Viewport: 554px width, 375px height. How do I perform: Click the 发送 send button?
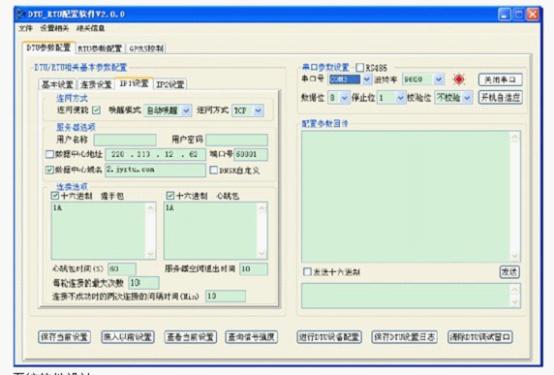point(509,271)
